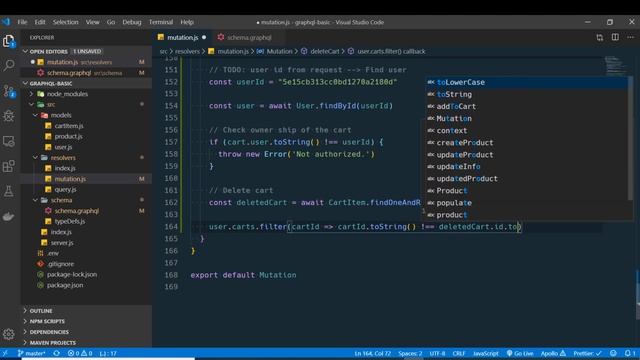Open the Source Control view
The width and height of the screenshot is (640, 360).
point(9,91)
